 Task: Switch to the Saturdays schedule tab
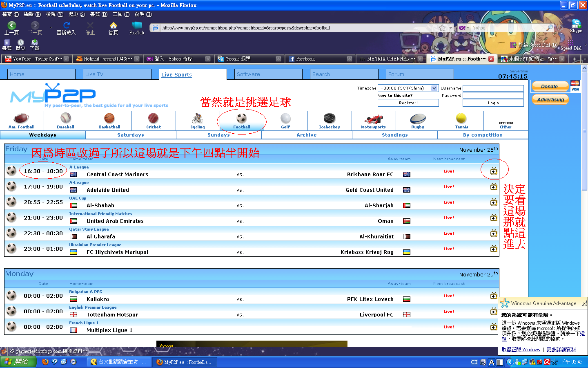point(130,135)
